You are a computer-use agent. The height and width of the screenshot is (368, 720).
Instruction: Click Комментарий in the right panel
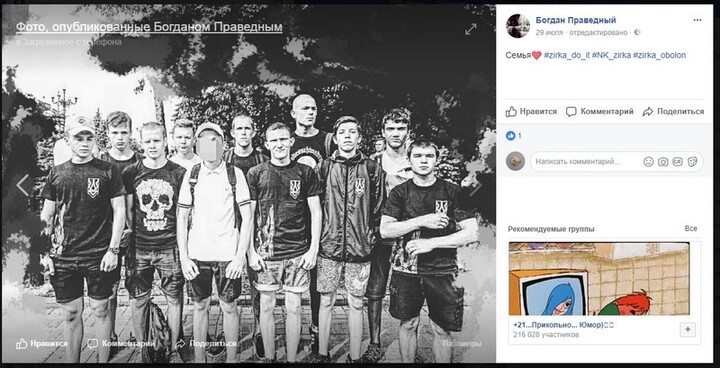point(600,112)
